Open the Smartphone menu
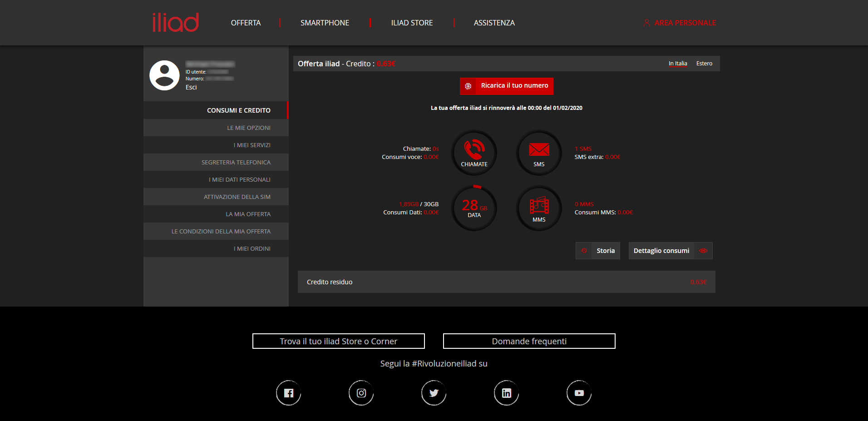This screenshot has height=421, width=868. coord(325,23)
